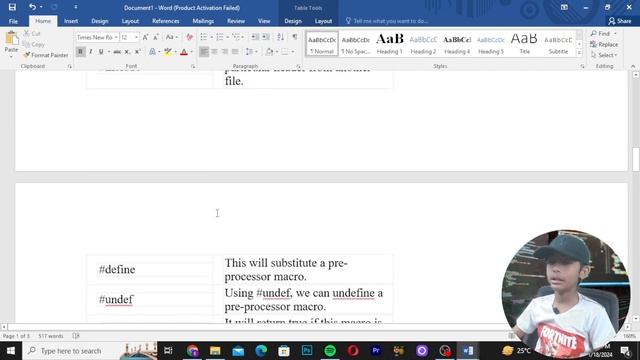Expand the Styles gallery more arrow

click(579, 53)
